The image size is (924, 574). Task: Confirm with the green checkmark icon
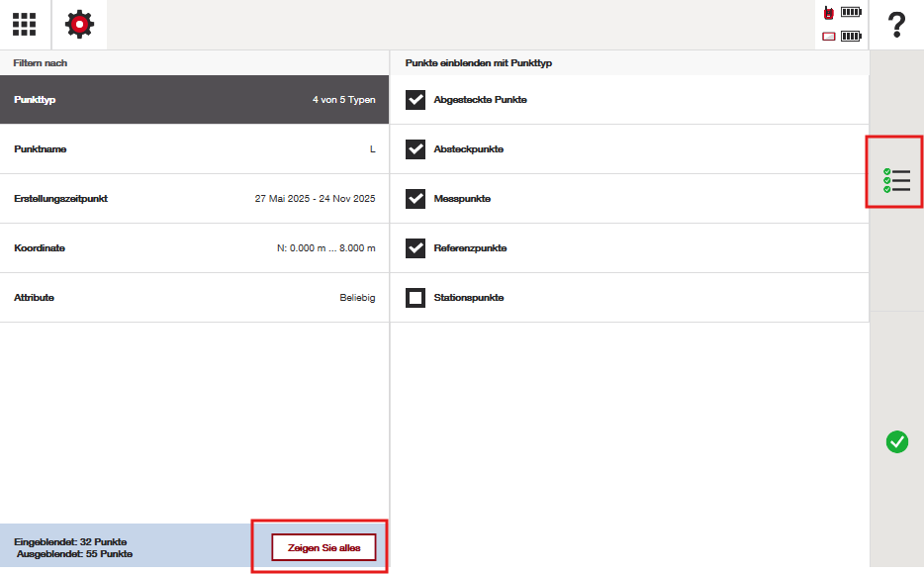point(897,442)
